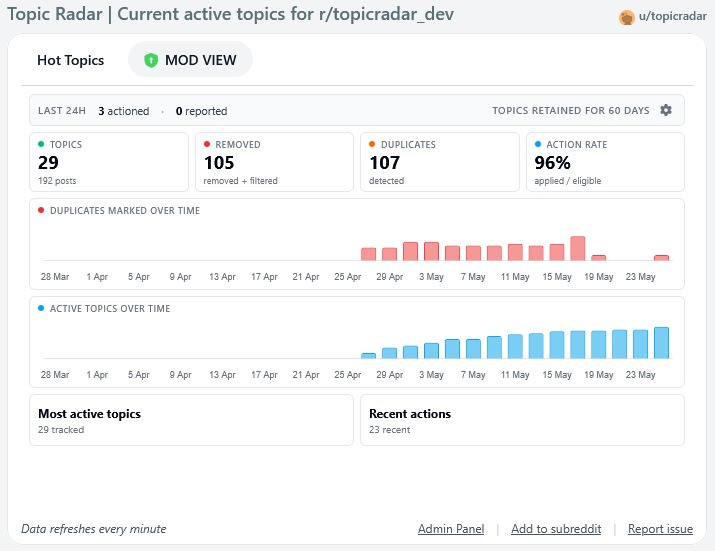The width and height of the screenshot is (715, 551).
Task: Click 'Data refreshes every minute' text
Action: coord(93,529)
